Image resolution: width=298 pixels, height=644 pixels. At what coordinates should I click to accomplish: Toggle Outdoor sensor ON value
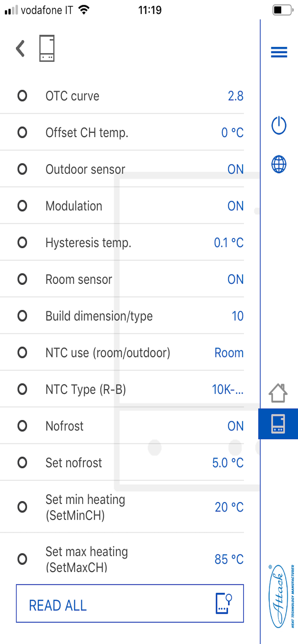coord(235,169)
